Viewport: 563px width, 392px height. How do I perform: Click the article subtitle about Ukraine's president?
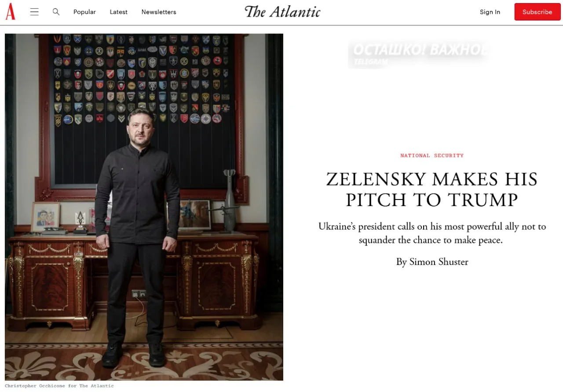pyautogui.click(x=432, y=233)
